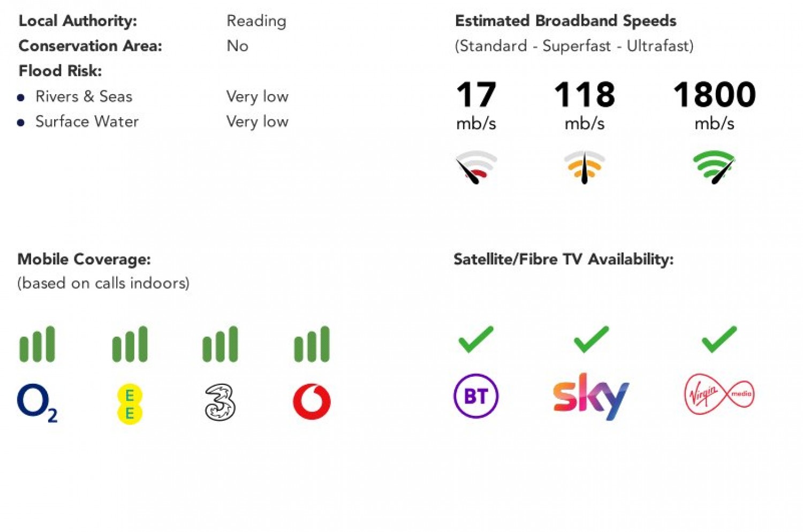The width and height of the screenshot is (803, 532).
Task: Click the Sky logo
Action: [x=590, y=396]
